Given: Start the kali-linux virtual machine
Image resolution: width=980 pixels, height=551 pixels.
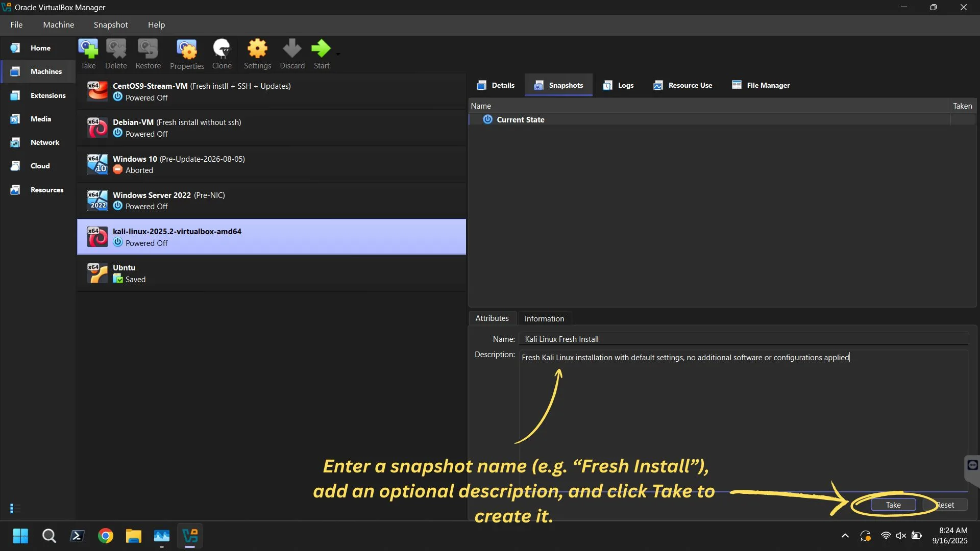Looking at the screenshot, I should [322, 54].
